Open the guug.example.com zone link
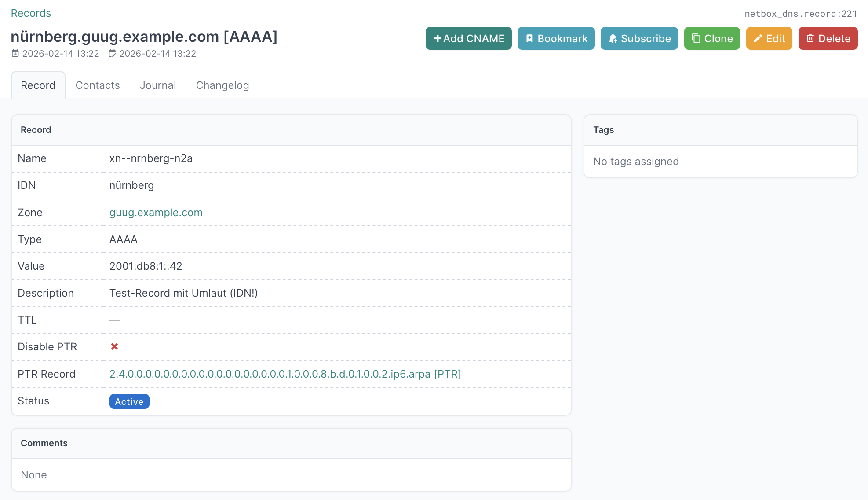 coord(156,213)
